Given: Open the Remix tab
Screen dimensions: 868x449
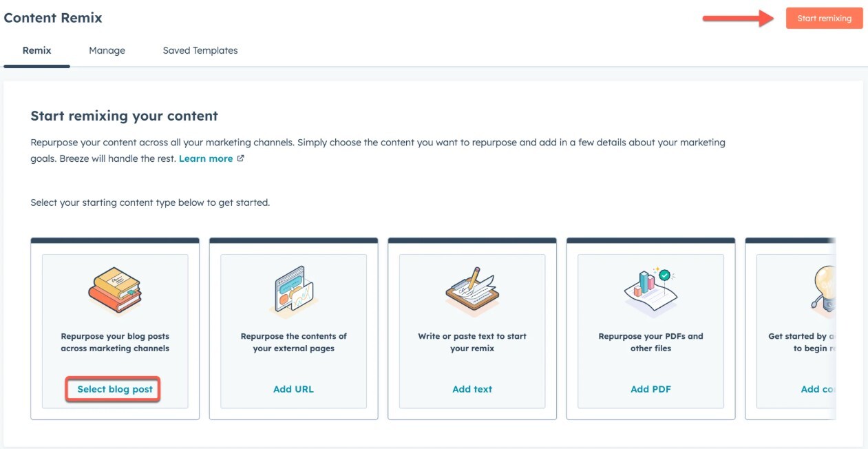Looking at the screenshot, I should click(x=36, y=50).
